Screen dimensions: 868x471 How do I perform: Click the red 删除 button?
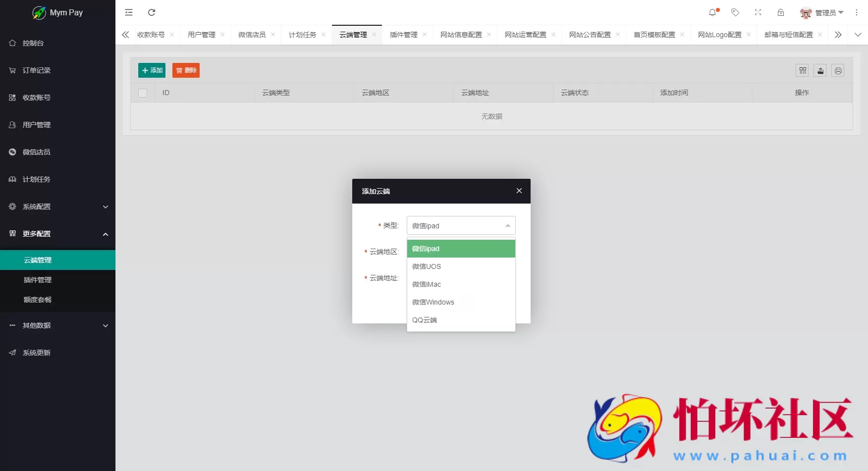point(186,70)
